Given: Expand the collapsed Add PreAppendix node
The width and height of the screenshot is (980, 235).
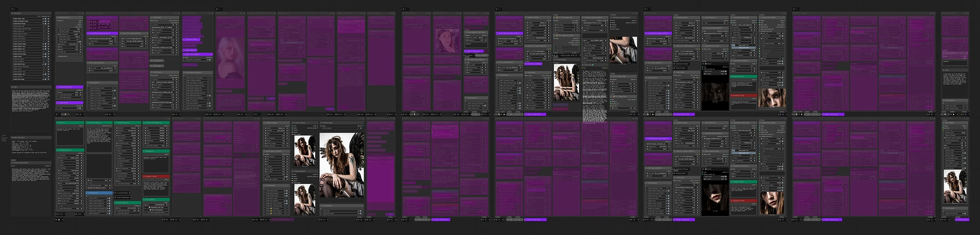Looking at the screenshot, I should 123,197.
